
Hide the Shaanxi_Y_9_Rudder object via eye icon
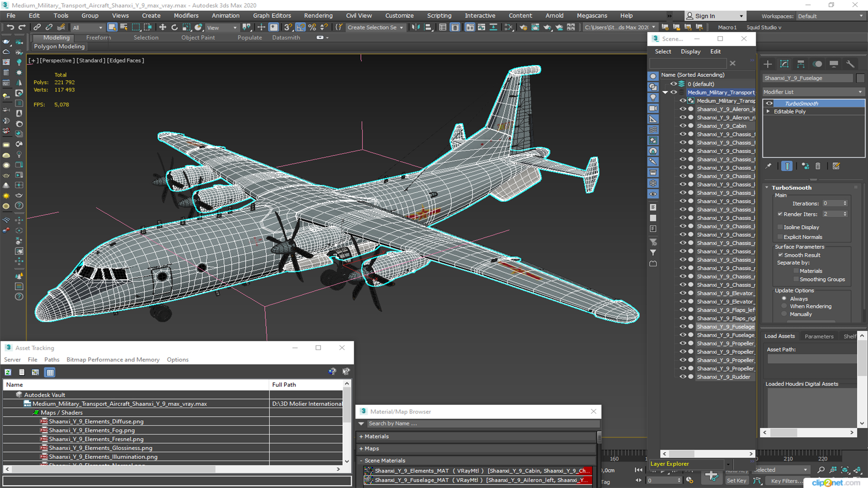tap(683, 377)
